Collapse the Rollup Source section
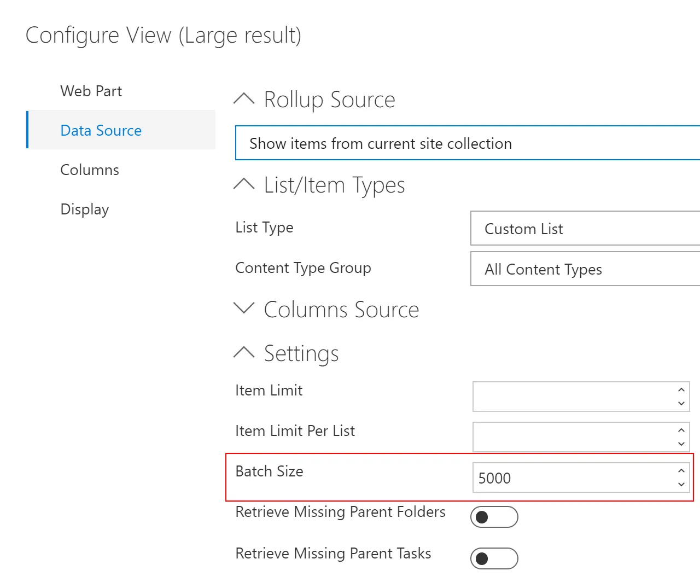This screenshot has height=588, width=700. [244, 98]
